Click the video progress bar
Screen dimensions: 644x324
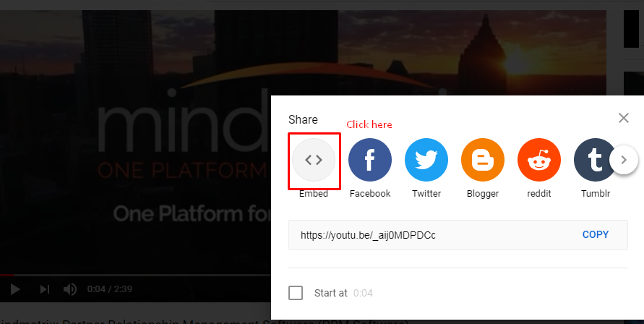(136, 275)
